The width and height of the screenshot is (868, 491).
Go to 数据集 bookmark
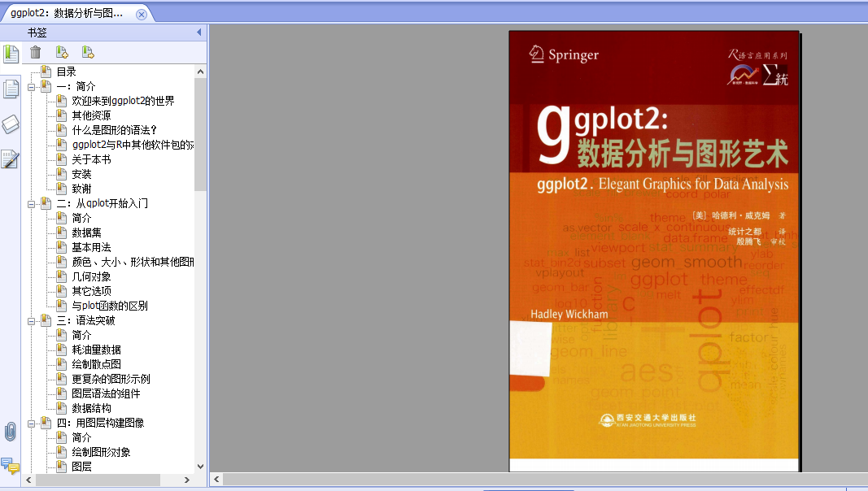(86, 232)
